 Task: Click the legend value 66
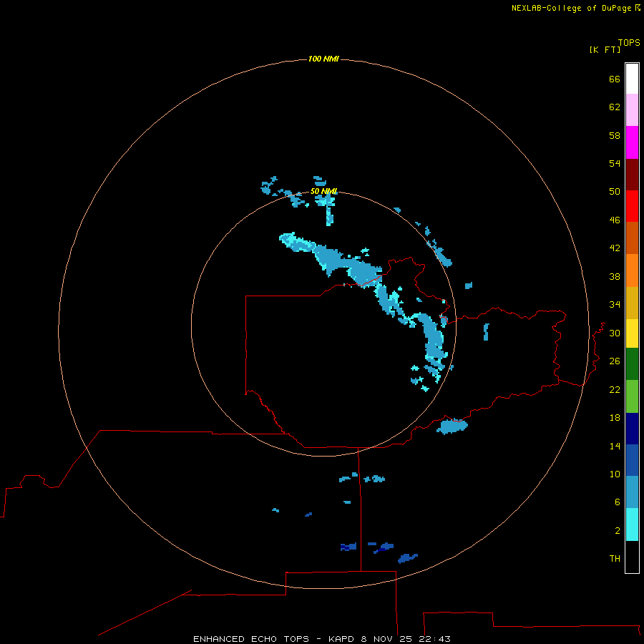click(615, 79)
